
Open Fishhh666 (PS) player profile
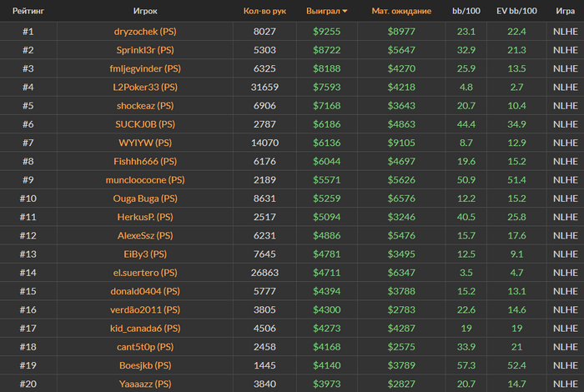point(145,162)
